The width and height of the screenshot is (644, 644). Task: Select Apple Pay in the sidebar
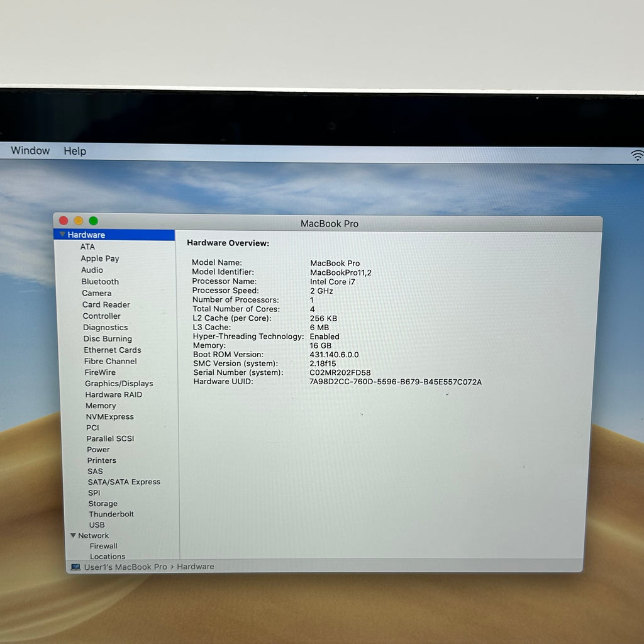coord(100,258)
